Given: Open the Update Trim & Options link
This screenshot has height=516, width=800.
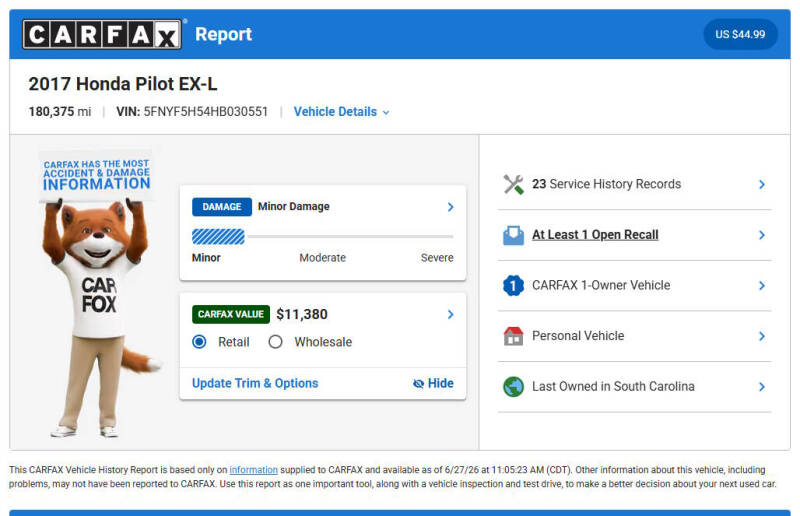Looking at the screenshot, I should (x=255, y=383).
